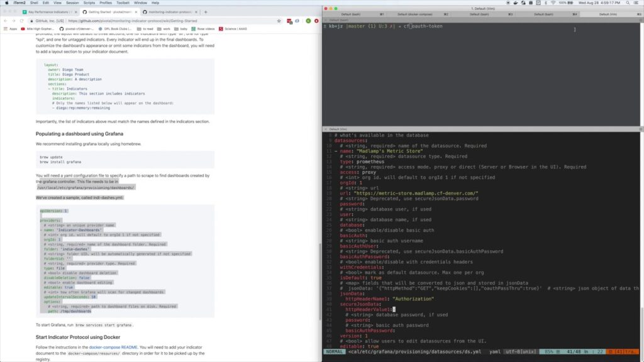Screen dimensions: 644x362
Task: Open the Wi-Fi status menu
Action: (553, 3)
